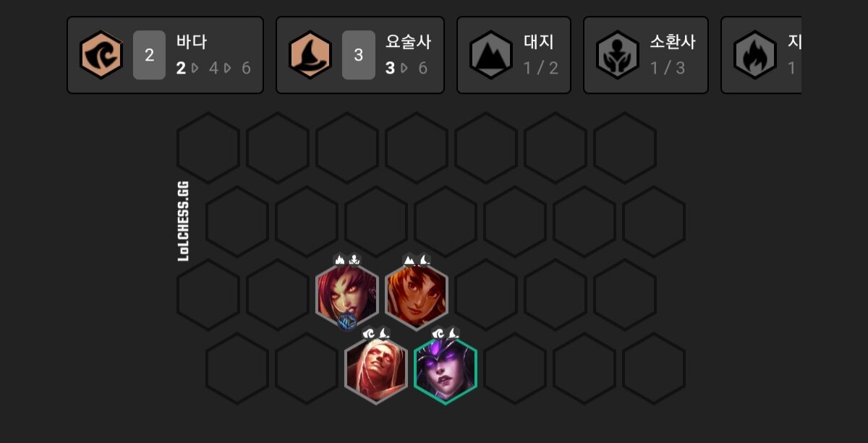
Task: Click the count badge 2 beside 바다
Action: (150, 55)
